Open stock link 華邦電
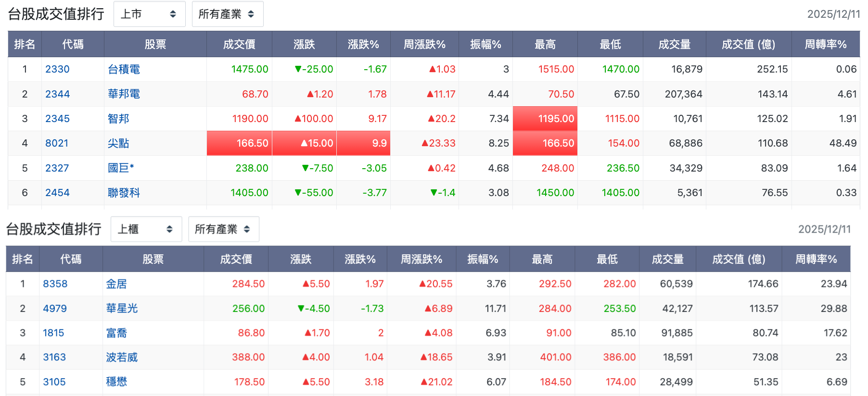 click(x=124, y=94)
